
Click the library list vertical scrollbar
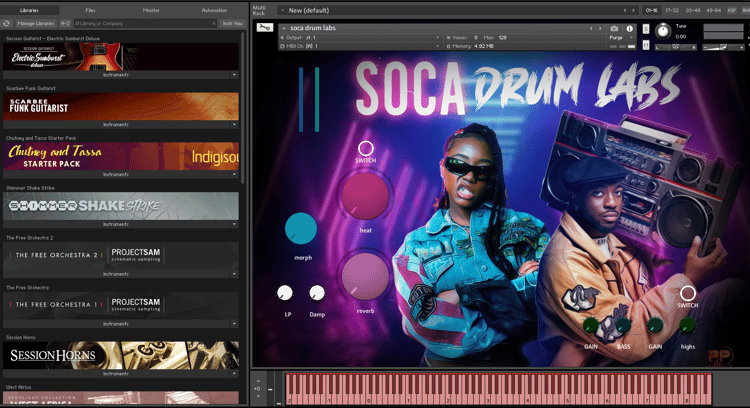pyautogui.click(x=243, y=108)
